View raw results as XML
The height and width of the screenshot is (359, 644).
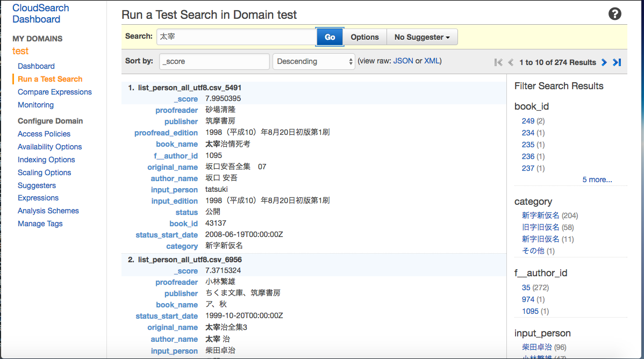point(432,61)
